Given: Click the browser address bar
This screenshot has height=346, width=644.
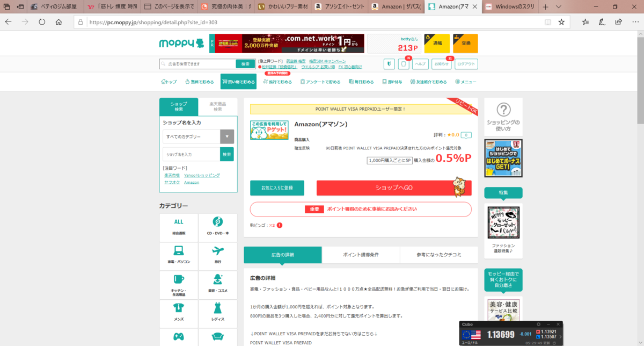Looking at the screenshot, I should [311, 23].
